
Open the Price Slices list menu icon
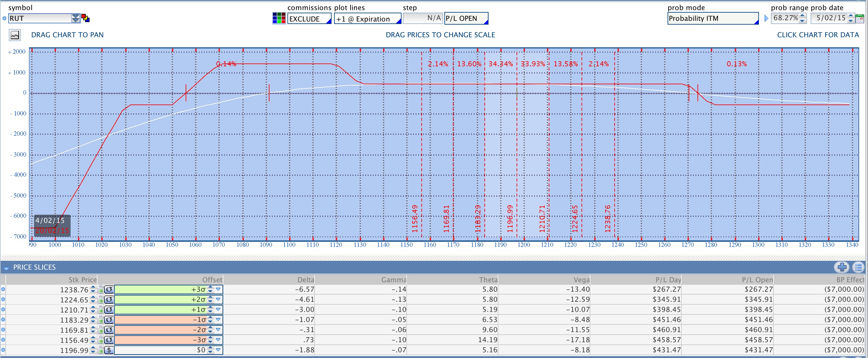point(858,267)
